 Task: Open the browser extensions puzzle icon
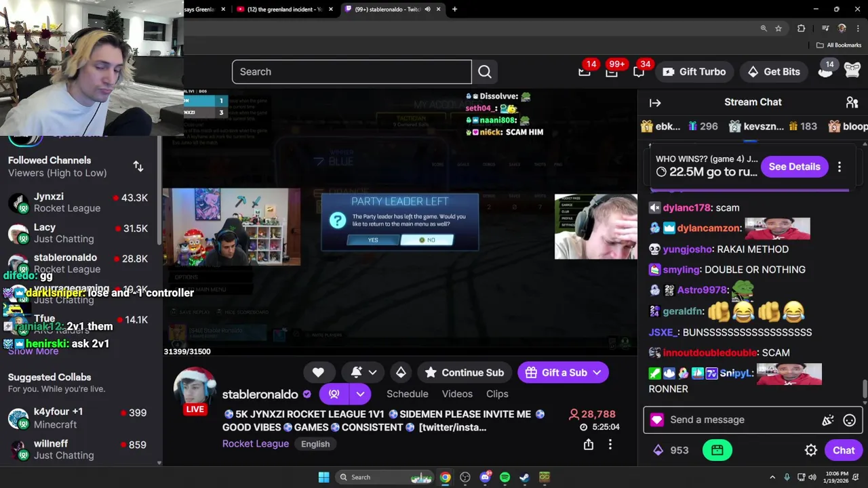801,28
